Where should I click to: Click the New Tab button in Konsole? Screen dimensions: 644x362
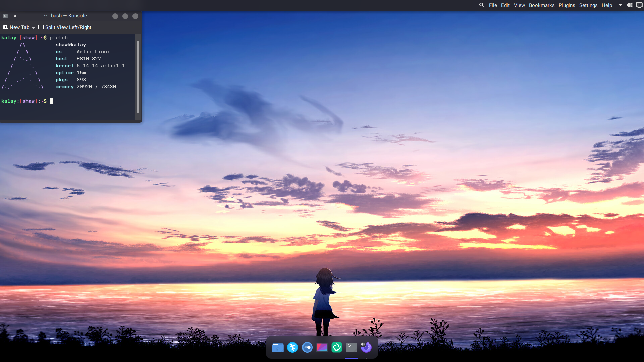[16, 27]
